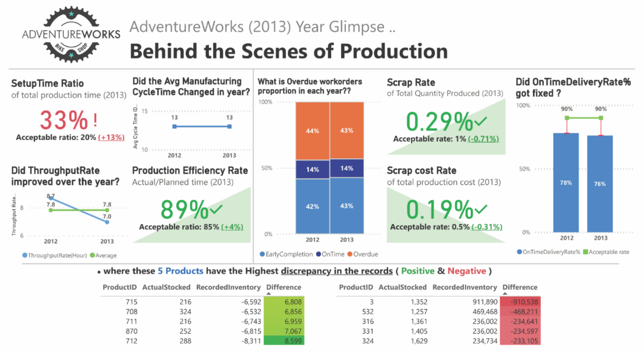Click the green checkmark beside 0.29% Scrap Rate
The height and width of the screenshot is (352, 644).
(482, 120)
